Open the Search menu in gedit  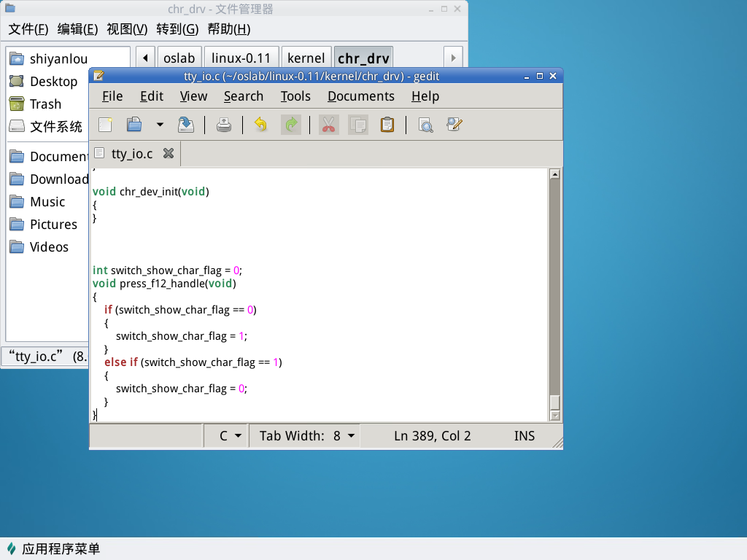tap(243, 96)
